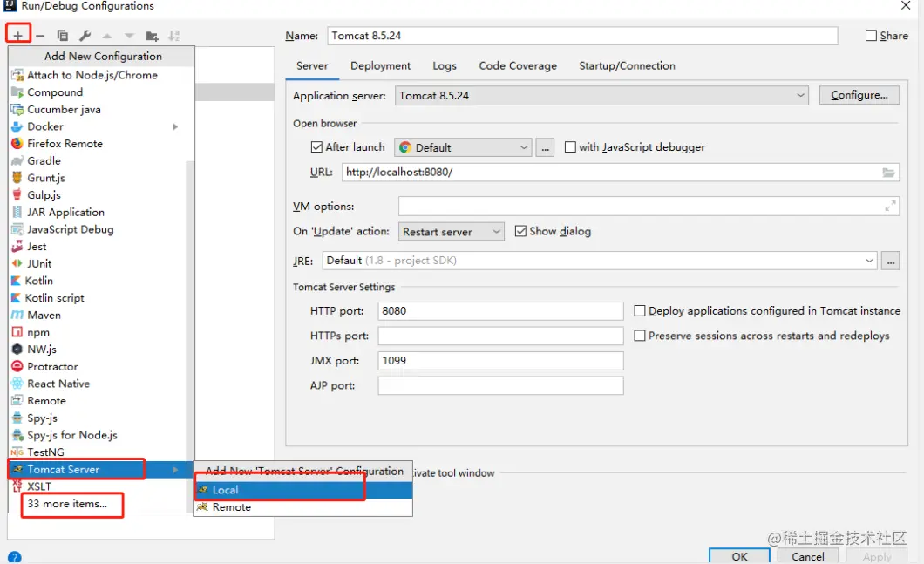The image size is (924, 564).
Task: Choose TestNG configuration type
Action: (98, 452)
